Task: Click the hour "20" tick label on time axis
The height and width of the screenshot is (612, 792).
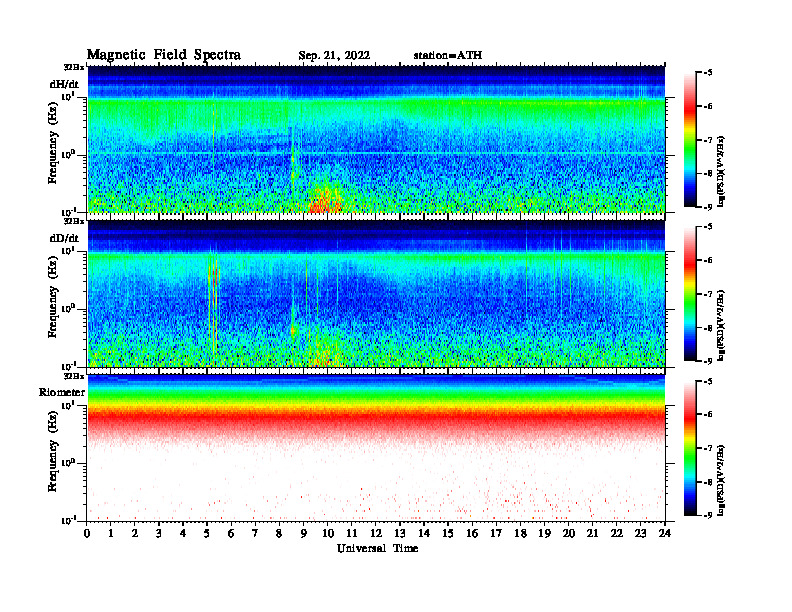Action: pyautogui.click(x=569, y=534)
